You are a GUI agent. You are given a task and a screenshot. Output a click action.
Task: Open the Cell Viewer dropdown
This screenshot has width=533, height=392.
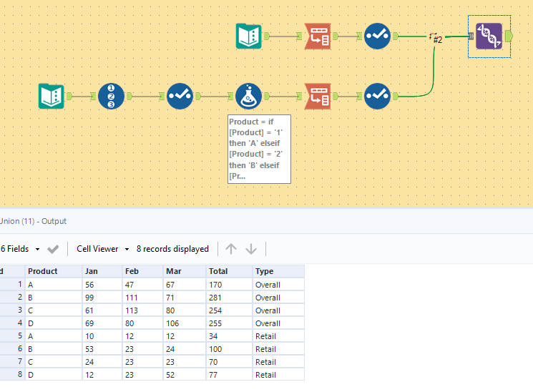coord(103,249)
